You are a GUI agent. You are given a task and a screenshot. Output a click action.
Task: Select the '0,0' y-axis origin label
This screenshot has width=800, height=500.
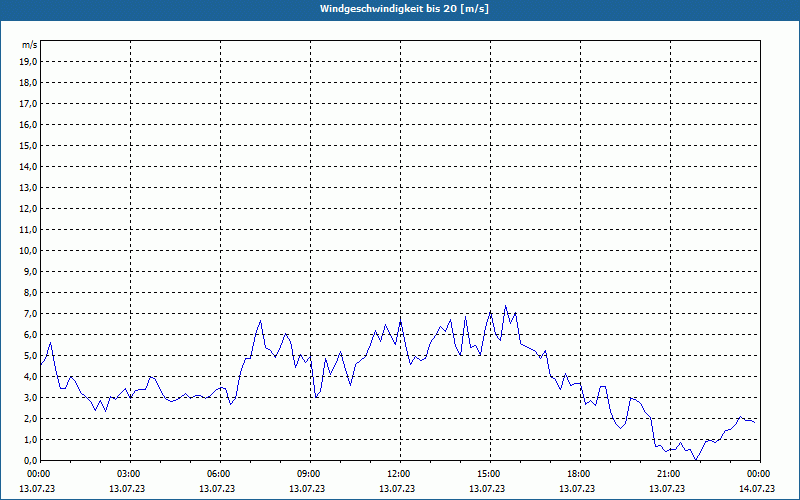pyautogui.click(x=30, y=460)
